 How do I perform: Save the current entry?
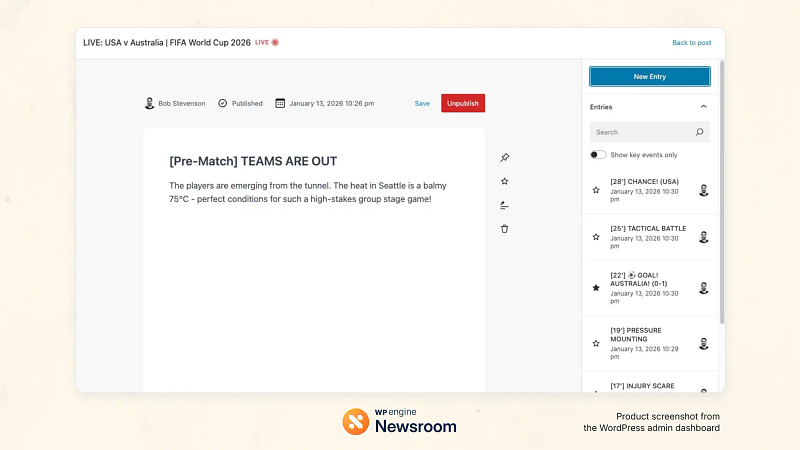click(x=422, y=103)
